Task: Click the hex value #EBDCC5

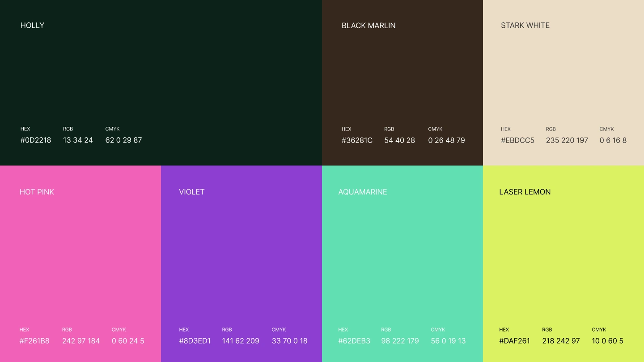Action: pos(517,140)
